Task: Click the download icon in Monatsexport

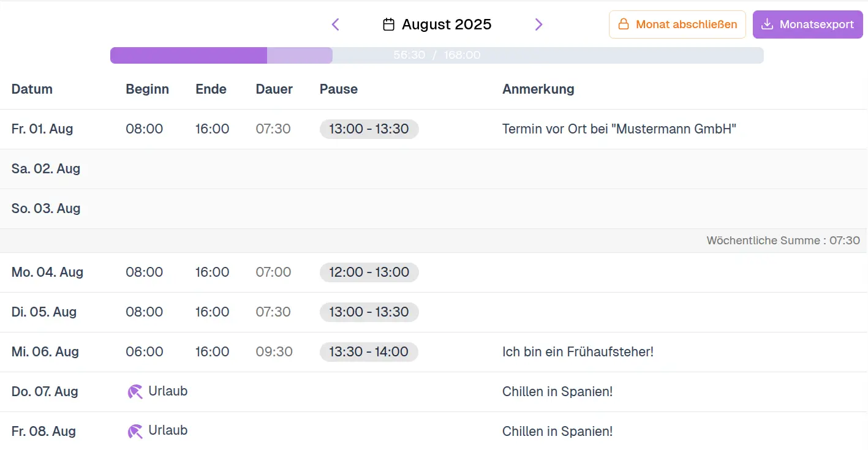Action: point(767,24)
